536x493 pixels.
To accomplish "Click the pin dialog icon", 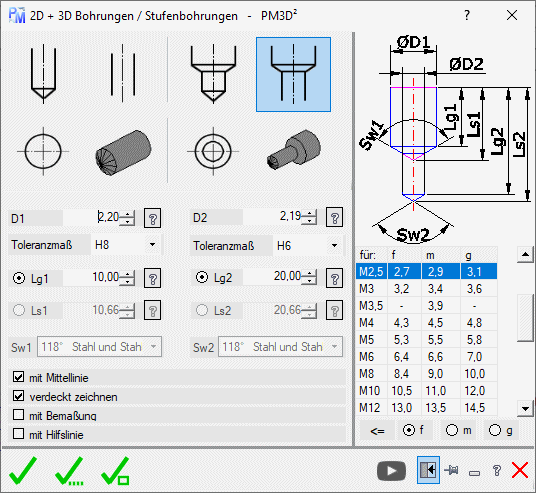I will point(451,471).
